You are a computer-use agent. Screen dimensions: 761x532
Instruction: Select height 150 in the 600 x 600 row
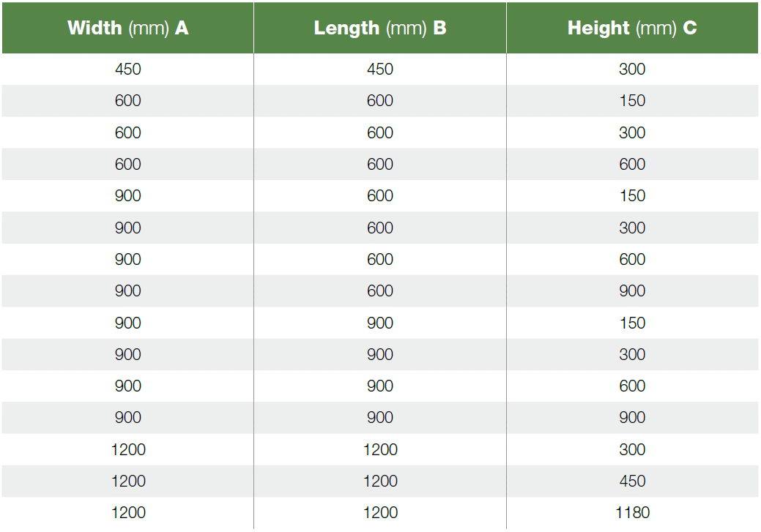(632, 101)
